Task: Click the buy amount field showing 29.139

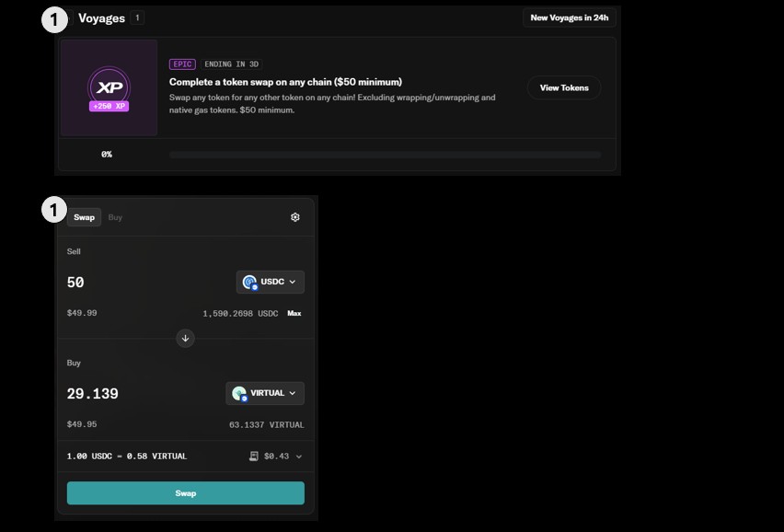Action: click(93, 394)
